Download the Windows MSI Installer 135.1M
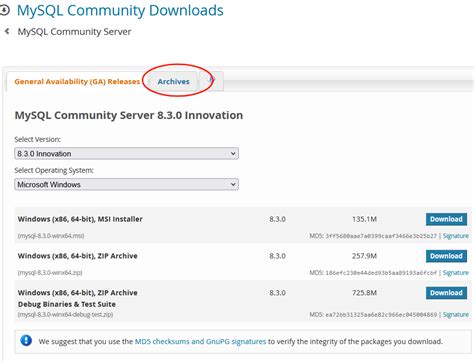The height and width of the screenshot is (362, 474). pos(446,219)
